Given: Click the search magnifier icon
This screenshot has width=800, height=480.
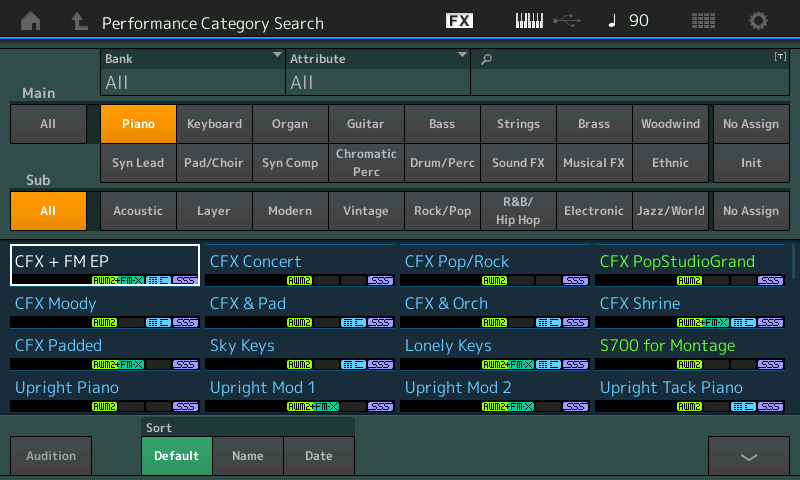Looking at the screenshot, I should pyautogui.click(x=487, y=60).
